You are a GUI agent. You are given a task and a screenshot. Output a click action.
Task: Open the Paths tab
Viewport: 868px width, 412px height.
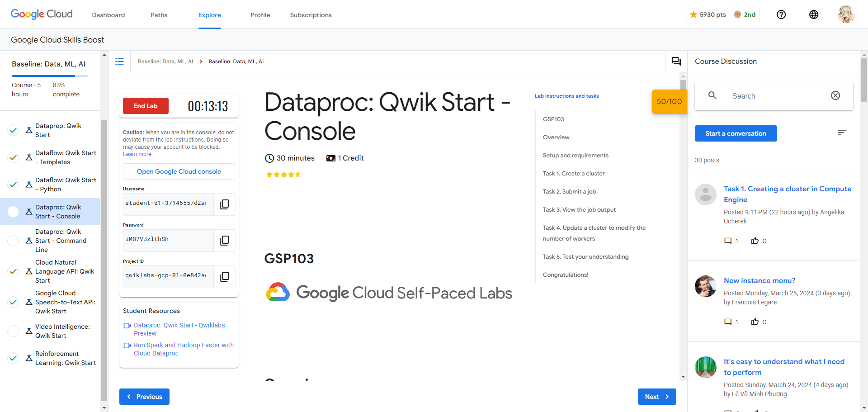tap(159, 15)
